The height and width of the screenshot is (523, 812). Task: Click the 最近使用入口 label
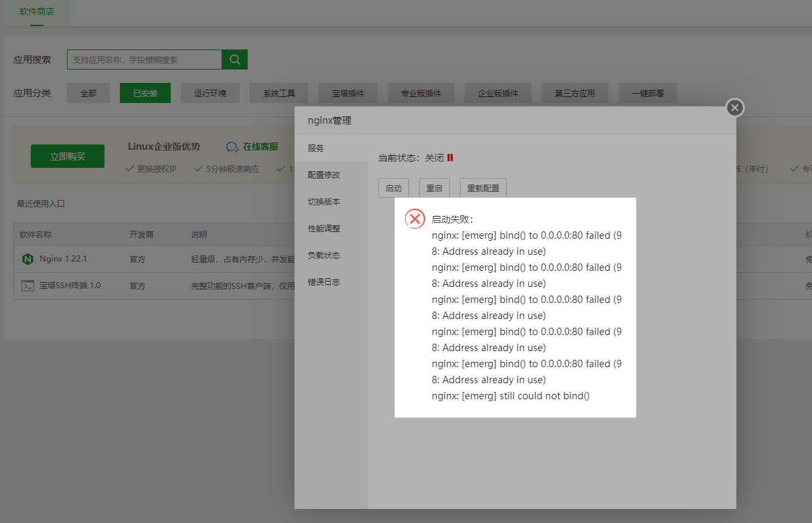pyautogui.click(x=41, y=203)
